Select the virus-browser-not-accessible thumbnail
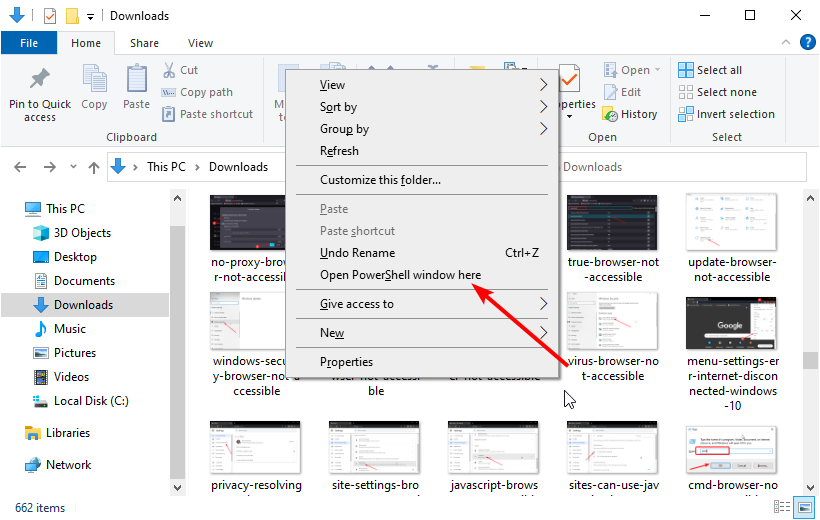Screen dimensions: 820x520 (x=612, y=321)
